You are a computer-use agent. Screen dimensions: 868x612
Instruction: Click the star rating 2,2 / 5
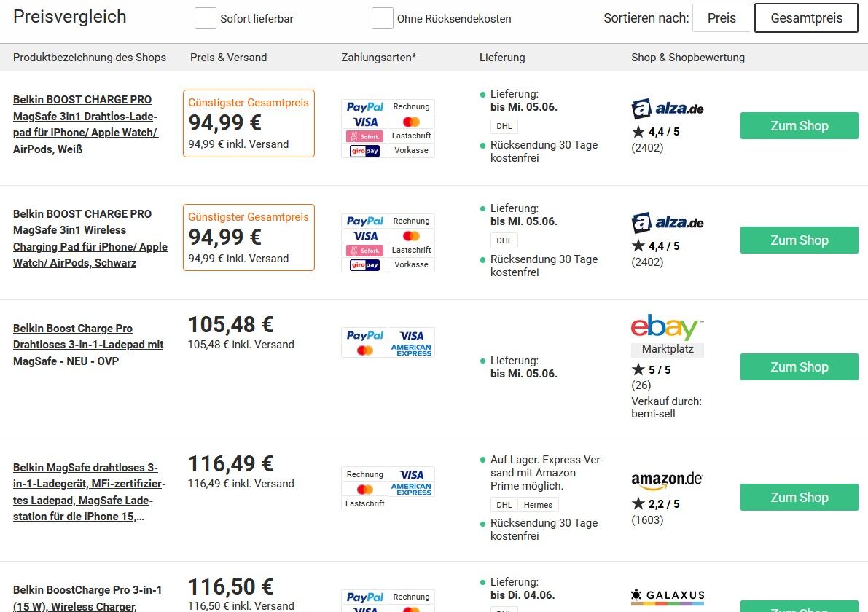point(655,503)
